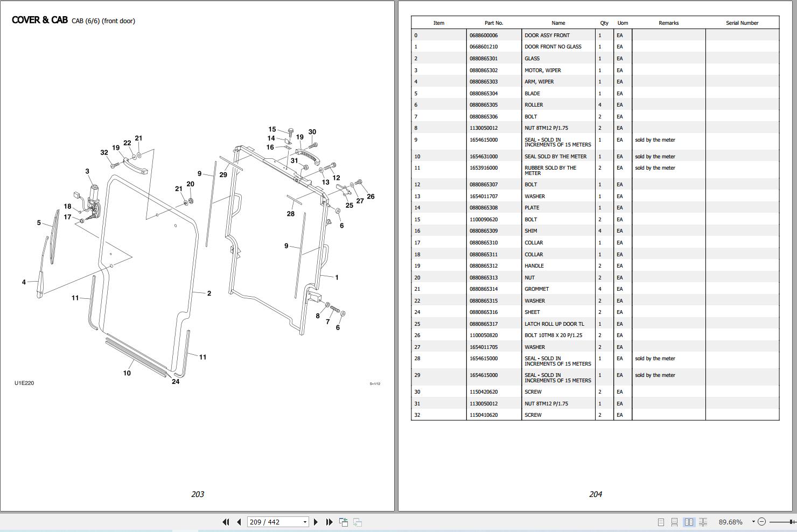Click the zoom out minus button
Image resolution: width=797 pixels, height=532 pixels.
[x=761, y=522]
